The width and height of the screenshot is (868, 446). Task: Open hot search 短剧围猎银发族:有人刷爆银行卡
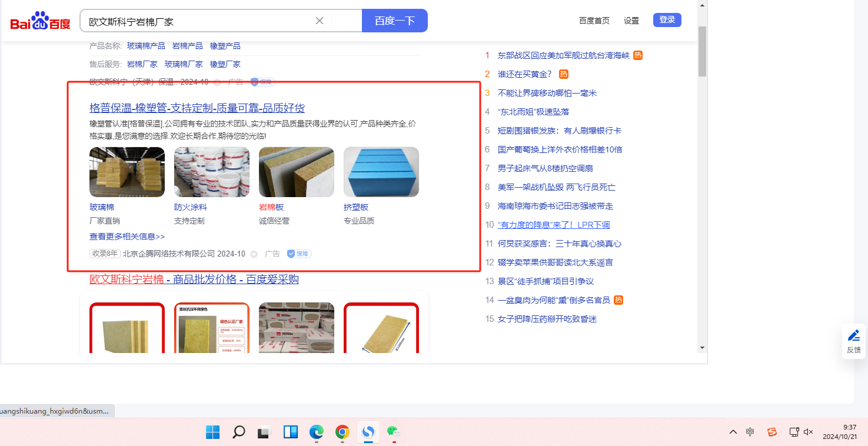click(x=560, y=131)
